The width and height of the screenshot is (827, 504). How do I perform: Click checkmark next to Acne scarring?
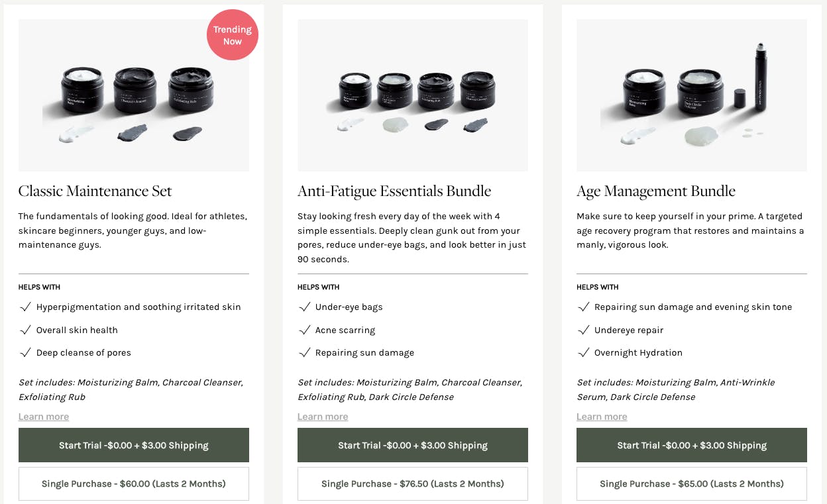click(305, 330)
